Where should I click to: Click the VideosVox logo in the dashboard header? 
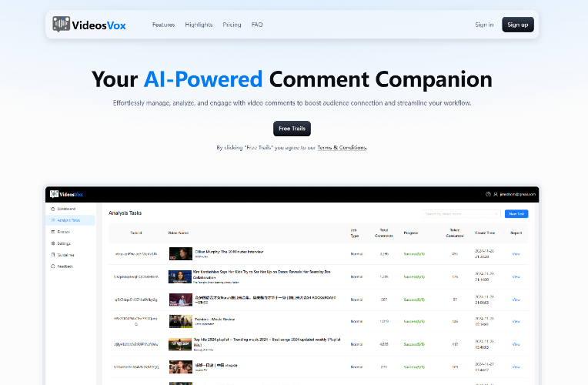tap(66, 194)
